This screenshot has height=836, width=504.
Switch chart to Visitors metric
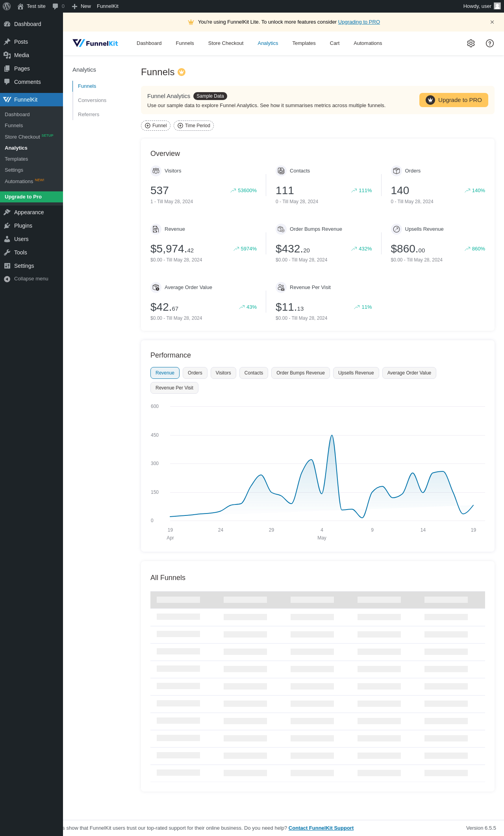coord(223,373)
